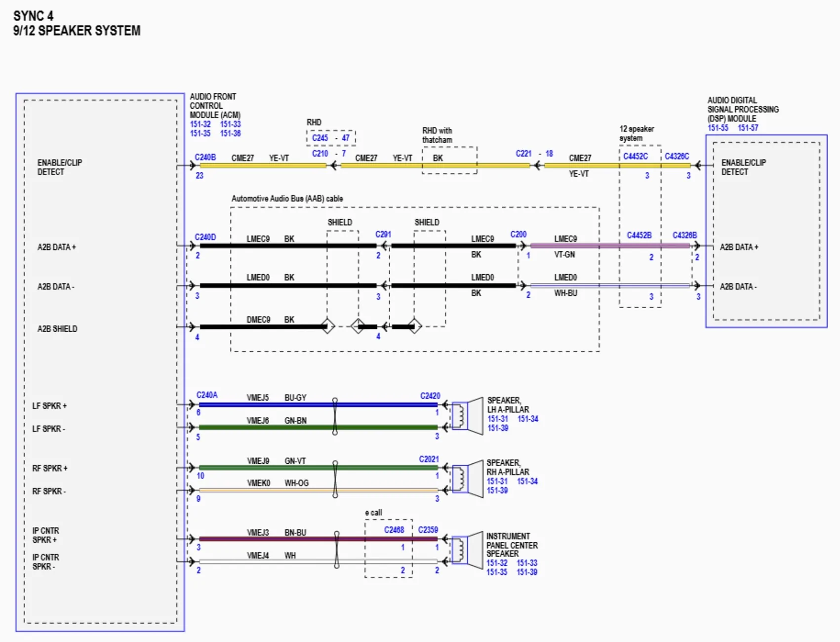Select the SYNC 4 title text
The height and width of the screenshot is (642, 840).
33,16
